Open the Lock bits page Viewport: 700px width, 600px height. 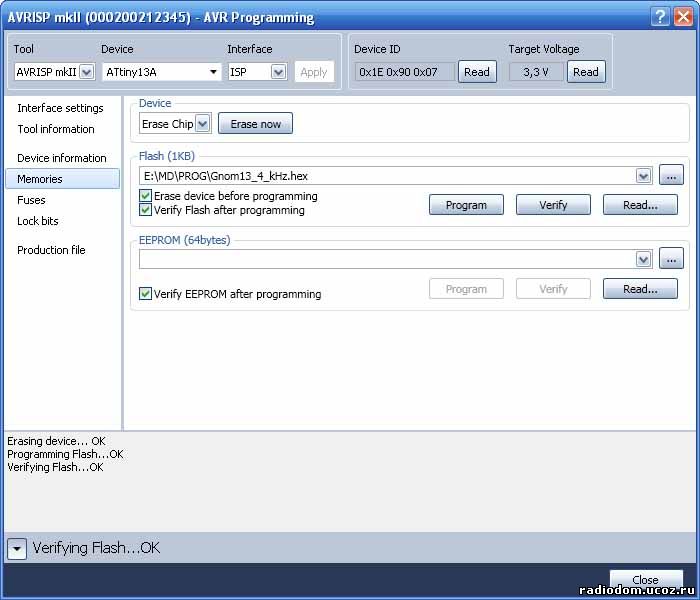point(38,221)
